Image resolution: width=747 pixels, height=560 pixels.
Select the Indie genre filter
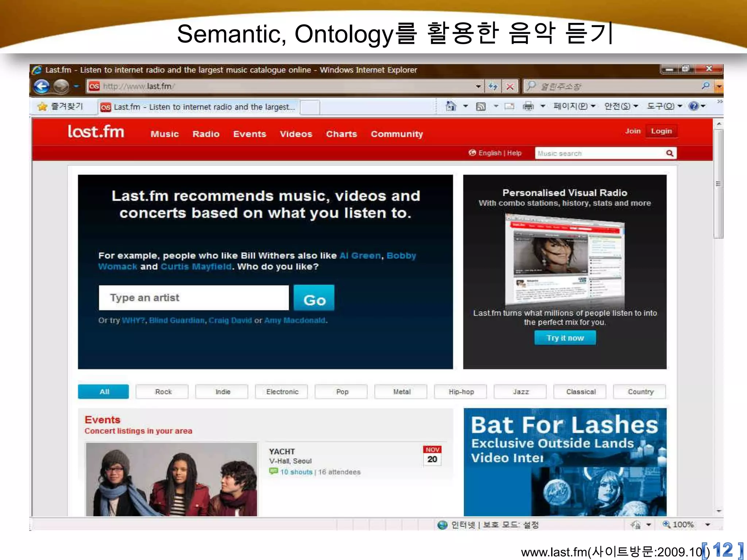pos(222,392)
